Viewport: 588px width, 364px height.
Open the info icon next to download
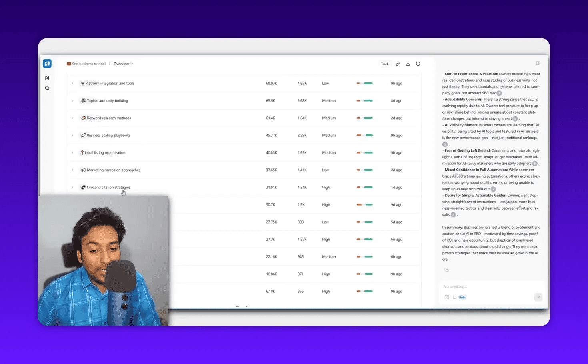pos(418,64)
